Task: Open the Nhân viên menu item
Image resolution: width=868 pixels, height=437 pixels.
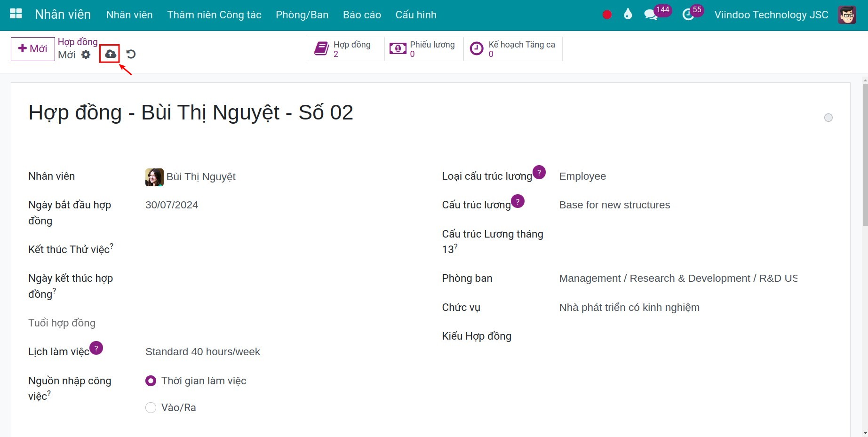Action: pyautogui.click(x=129, y=15)
